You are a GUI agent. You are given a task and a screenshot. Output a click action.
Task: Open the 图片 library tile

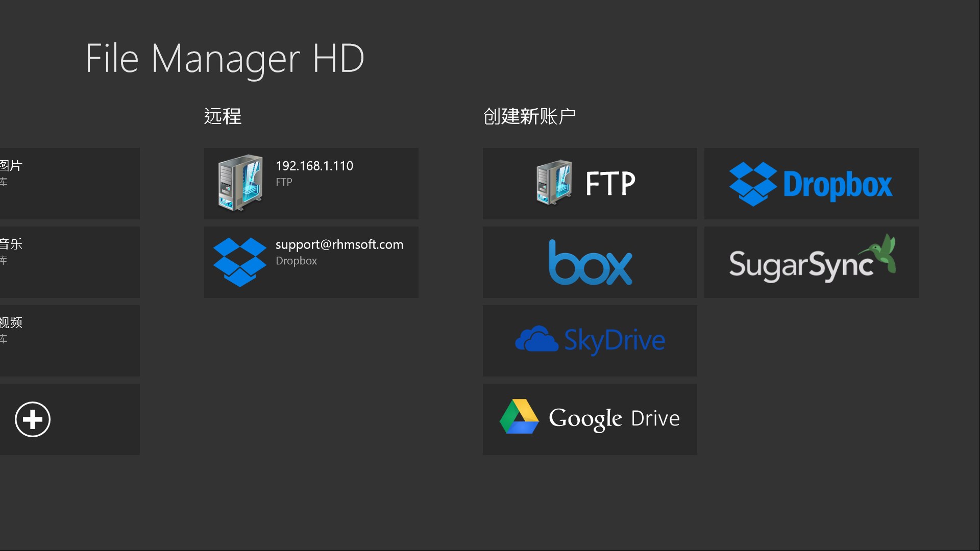click(x=70, y=184)
